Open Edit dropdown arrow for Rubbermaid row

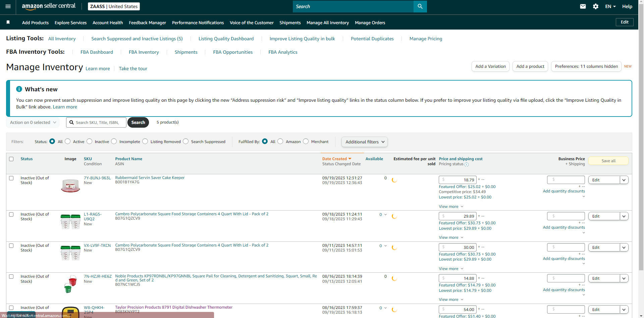[x=624, y=180]
